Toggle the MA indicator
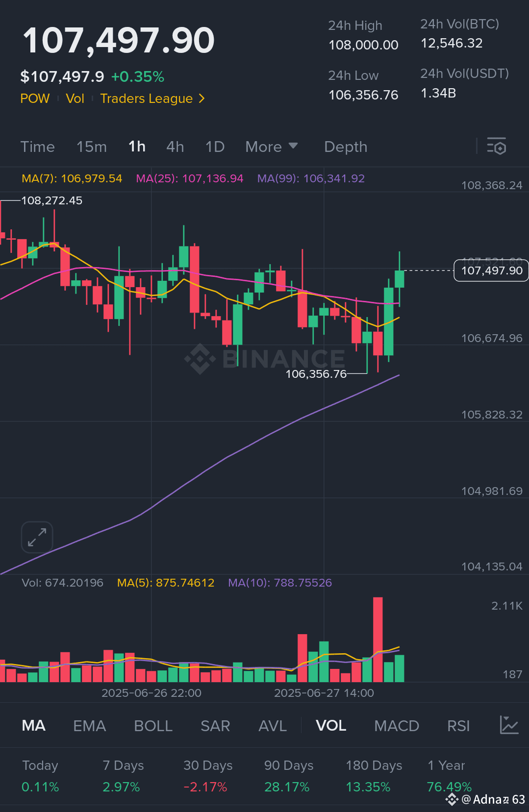The height and width of the screenshot is (812, 529). tap(34, 726)
